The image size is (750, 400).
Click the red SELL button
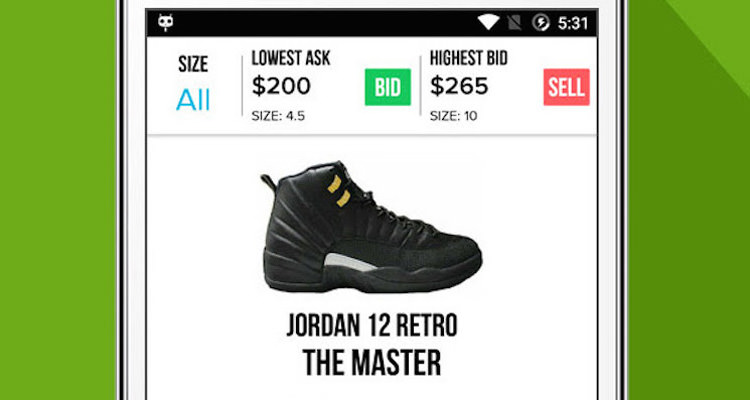(x=566, y=87)
